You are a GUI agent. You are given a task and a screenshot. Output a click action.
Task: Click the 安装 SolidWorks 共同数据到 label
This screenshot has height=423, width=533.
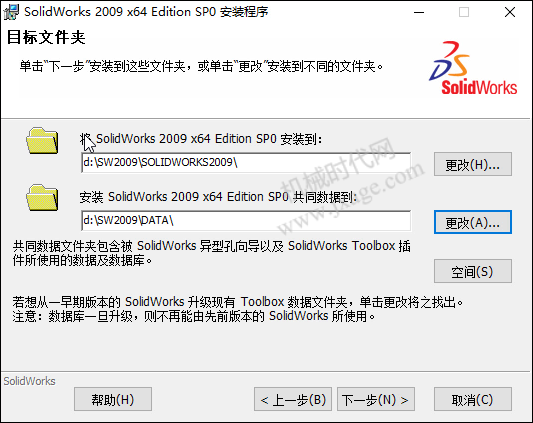click(x=218, y=197)
